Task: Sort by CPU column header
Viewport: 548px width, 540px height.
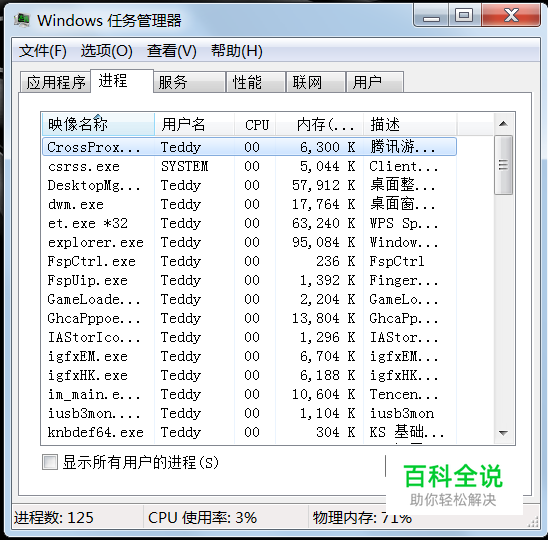Action: [255, 124]
